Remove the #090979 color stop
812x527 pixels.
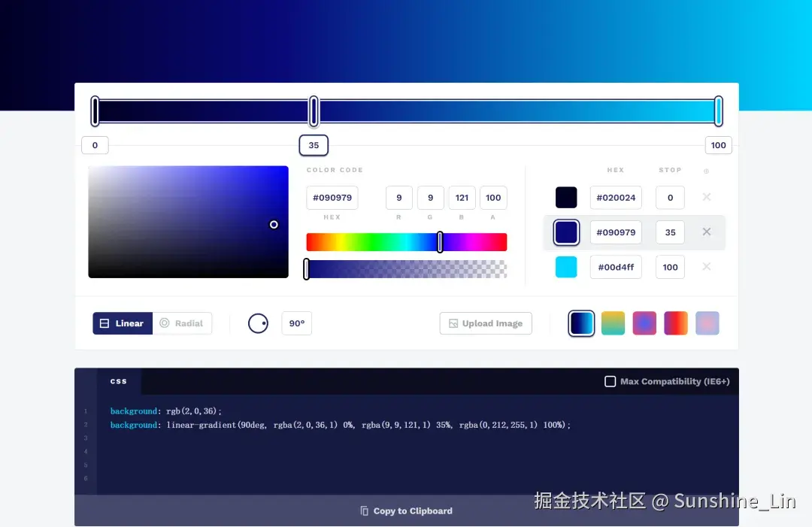(706, 232)
